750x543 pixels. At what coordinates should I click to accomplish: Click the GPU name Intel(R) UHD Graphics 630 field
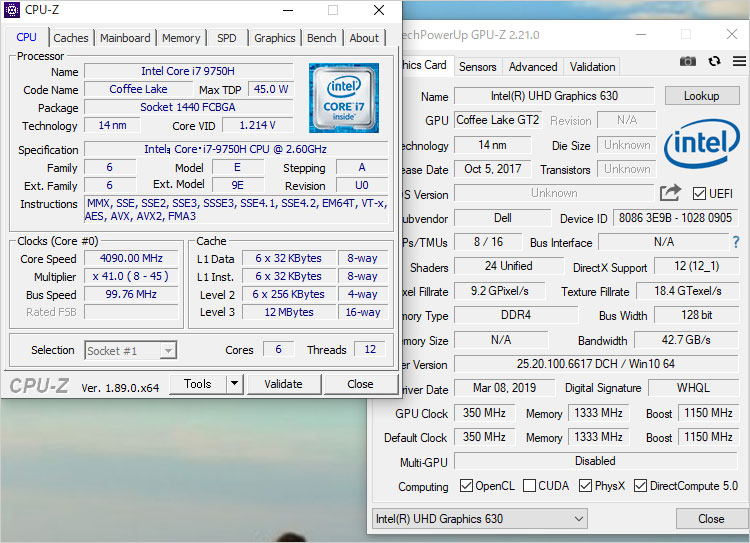[554, 96]
